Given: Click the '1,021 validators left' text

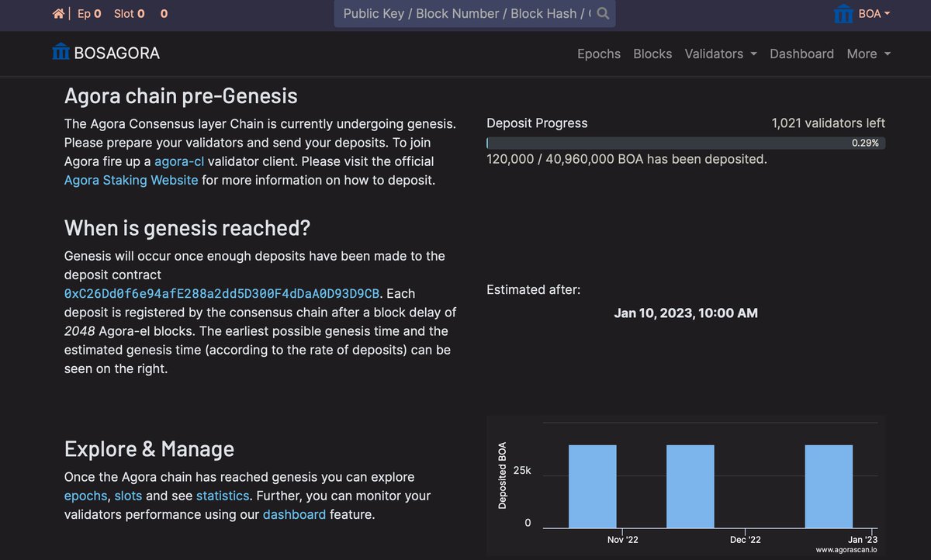Looking at the screenshot, I should [x=829, y=123].
